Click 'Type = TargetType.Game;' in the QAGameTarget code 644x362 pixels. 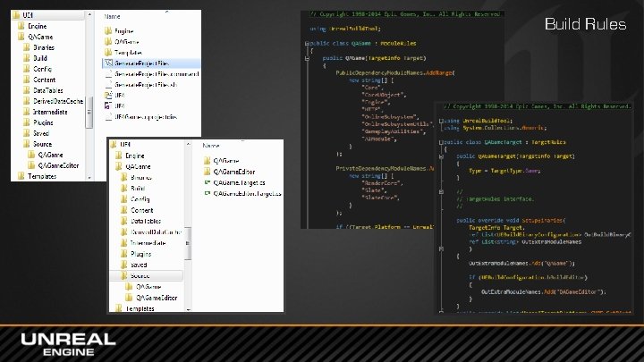tap(504, 171)
